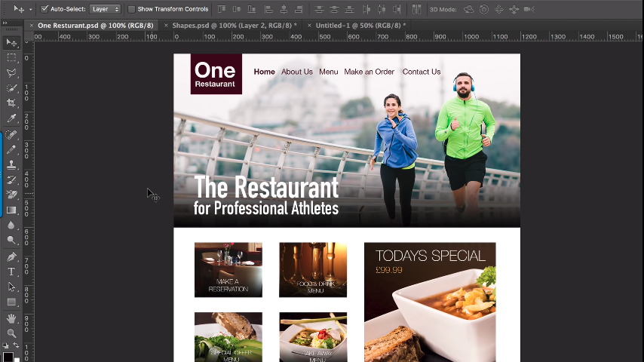Click Align Vertical Centers button

[x=237, y=9]
